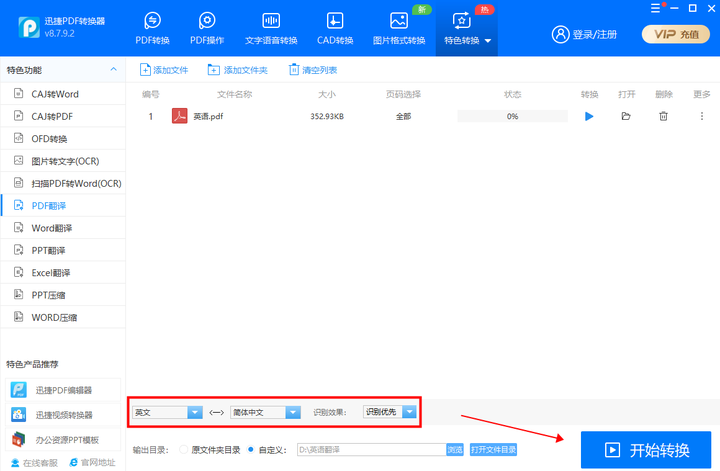Screen dimensions: 720x471
Task: Click the 英语.pdf file name
Action: click(x=208, y=117)
